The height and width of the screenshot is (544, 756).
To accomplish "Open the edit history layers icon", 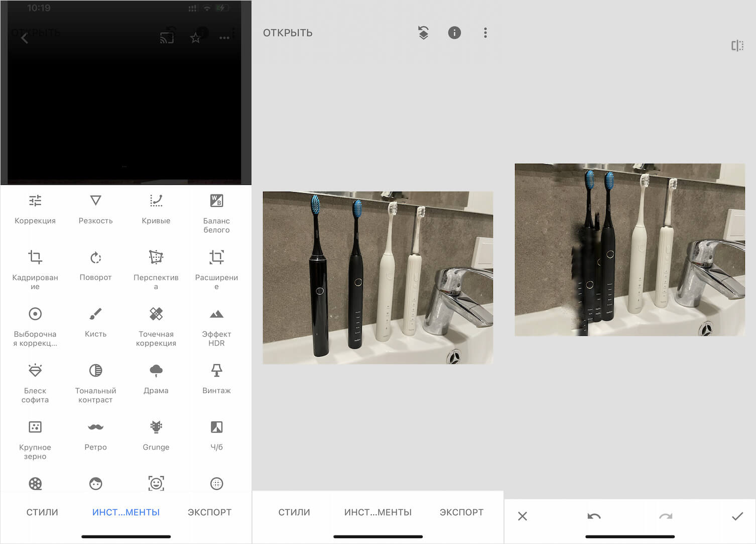I will pyautogui.click(x=423, y=33).
